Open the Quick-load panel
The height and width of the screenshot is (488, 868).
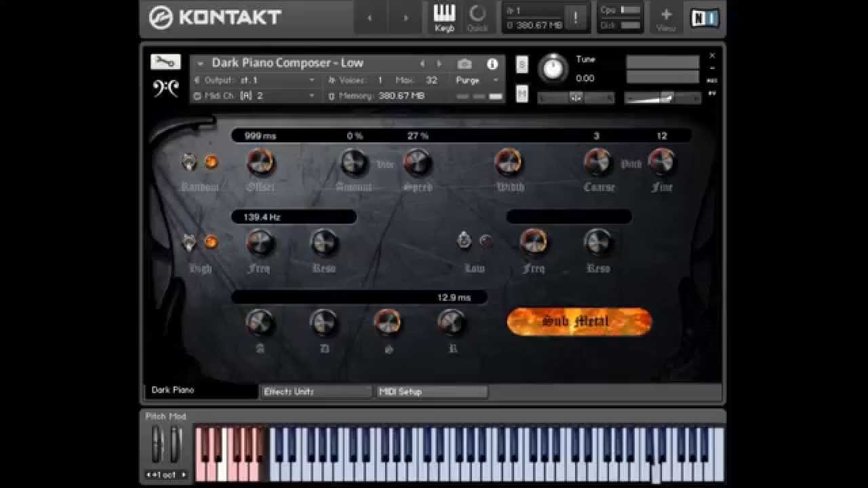coord(477,18)
